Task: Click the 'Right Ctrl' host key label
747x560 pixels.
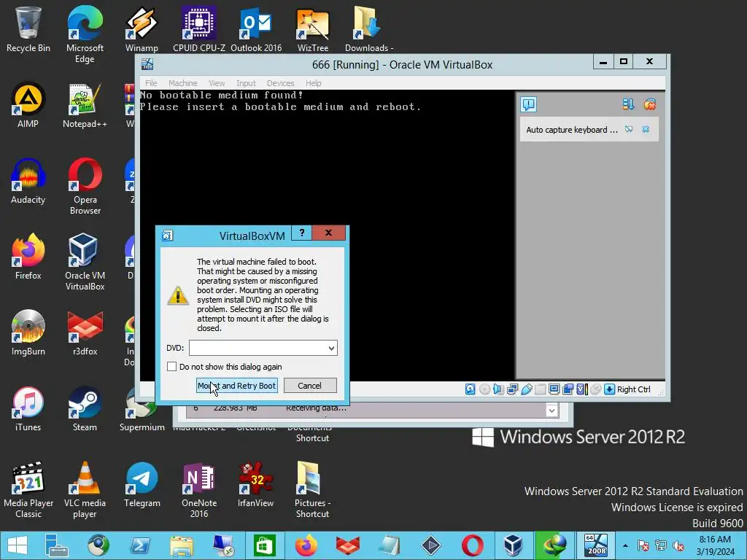Action: (634, 389)
